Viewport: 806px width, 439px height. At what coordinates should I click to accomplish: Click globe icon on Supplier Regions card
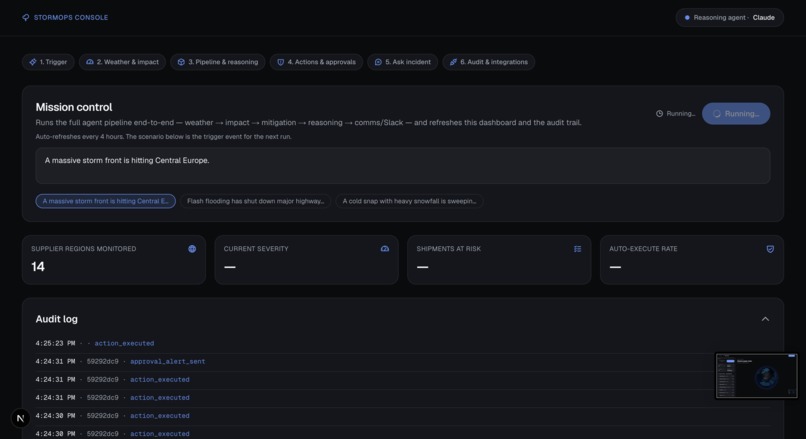pos(192,249)
